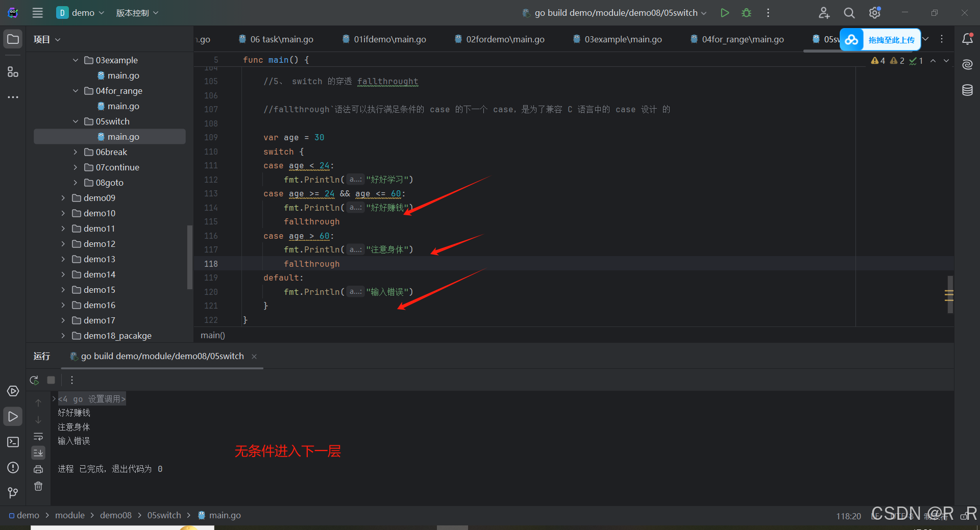
Task: Expand the demo09 folder
Action: click(62, 198)
